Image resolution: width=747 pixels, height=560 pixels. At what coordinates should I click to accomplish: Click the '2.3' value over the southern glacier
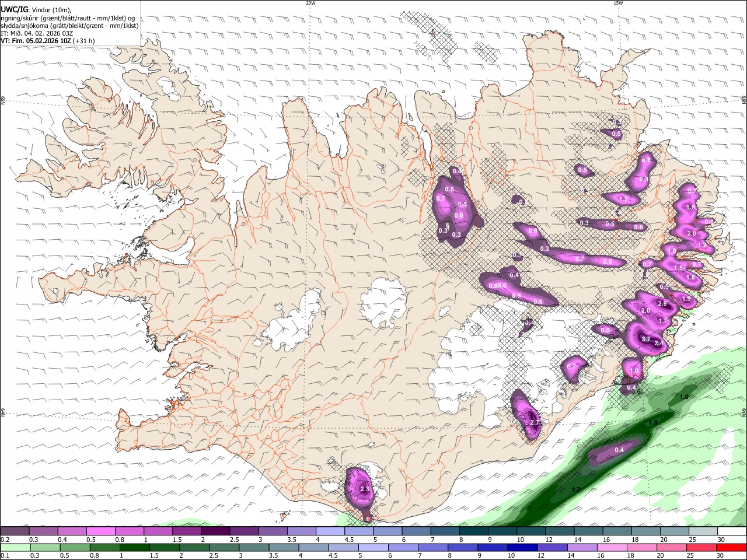[x=365, y=489]
